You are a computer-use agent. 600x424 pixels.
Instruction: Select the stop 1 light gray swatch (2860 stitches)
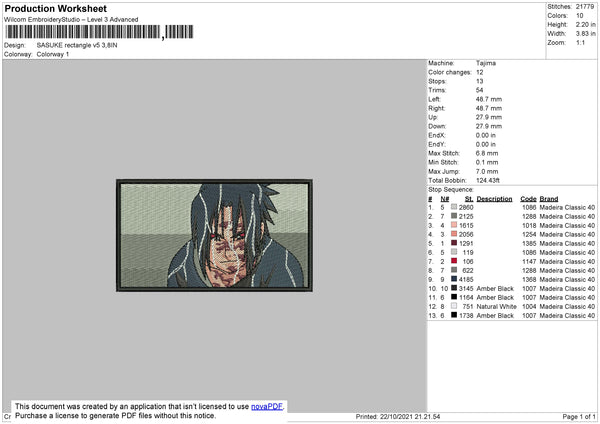coord(454,207)
